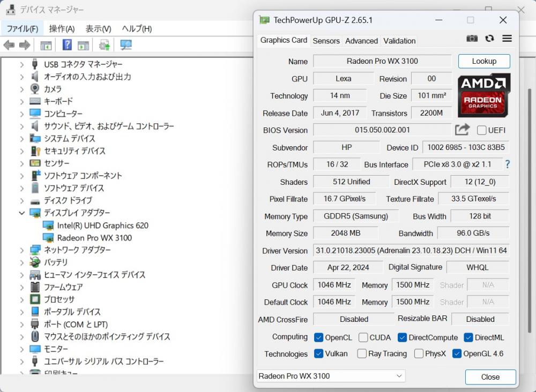Select the Graphics Card tab

(x=284, y=40)
